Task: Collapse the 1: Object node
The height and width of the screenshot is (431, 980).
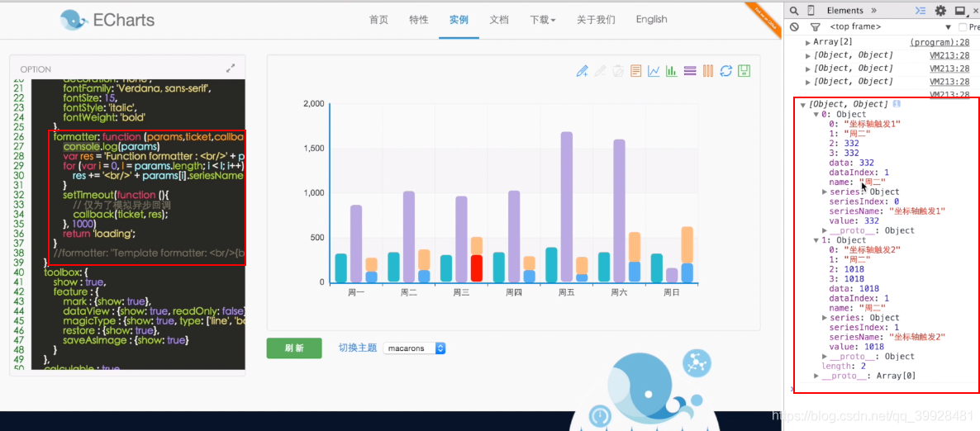Action: coord(817,240)
